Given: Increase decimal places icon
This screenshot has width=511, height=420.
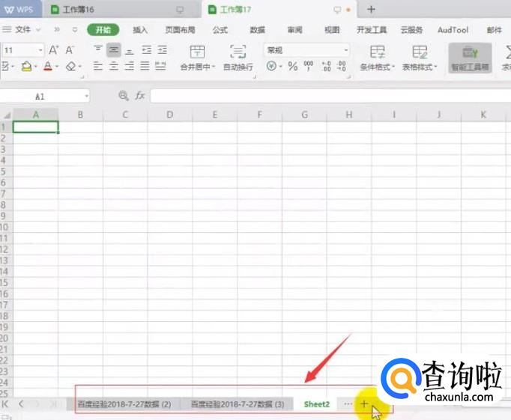Looking at the screenshot, I should coord(326,66).
